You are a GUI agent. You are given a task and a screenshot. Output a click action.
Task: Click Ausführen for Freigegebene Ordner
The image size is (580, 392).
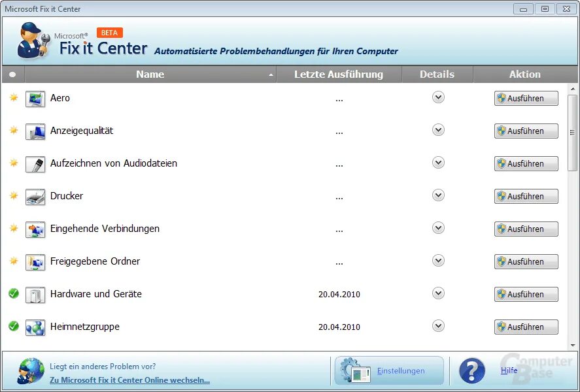point(526,261)
